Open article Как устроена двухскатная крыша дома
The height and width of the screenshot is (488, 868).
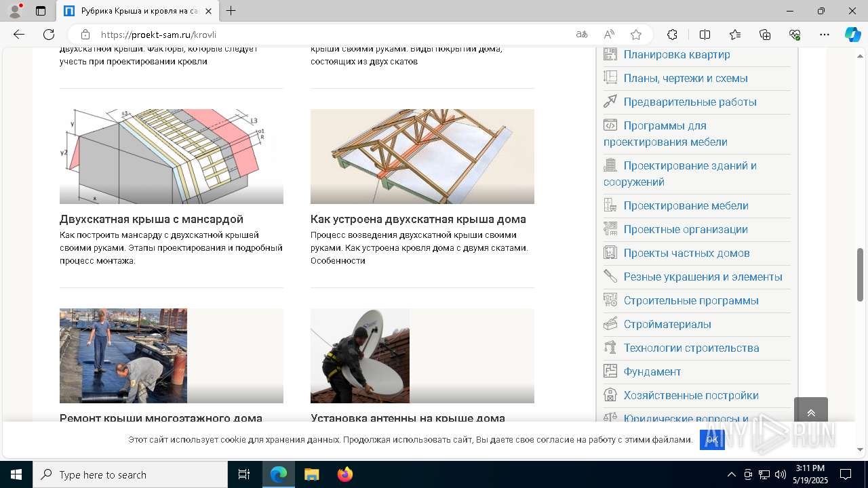[x=418, y=219]
